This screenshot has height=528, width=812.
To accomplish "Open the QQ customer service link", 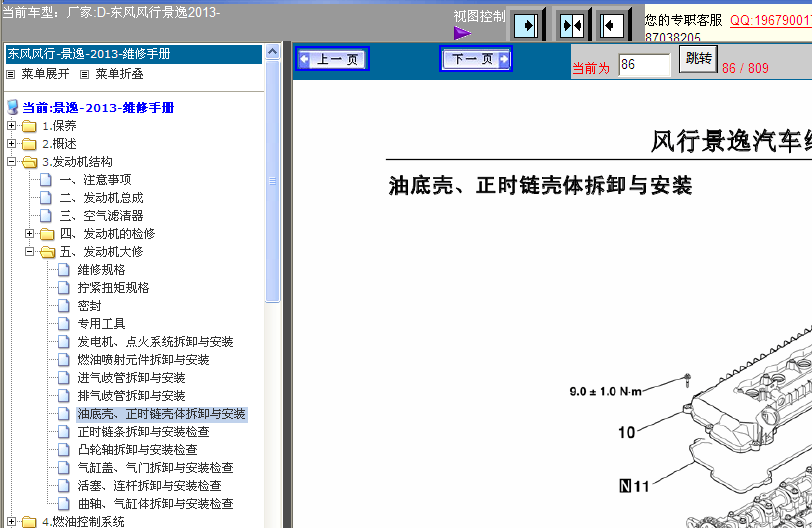I will (x=770, y=20).
